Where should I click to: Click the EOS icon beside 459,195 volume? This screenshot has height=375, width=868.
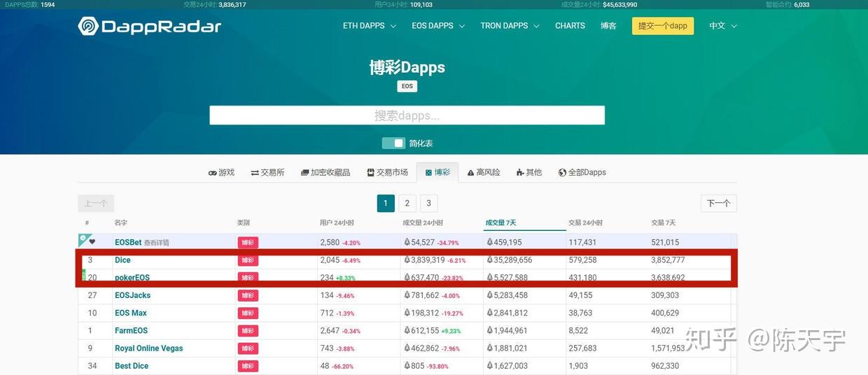click(x=489, y=243)
